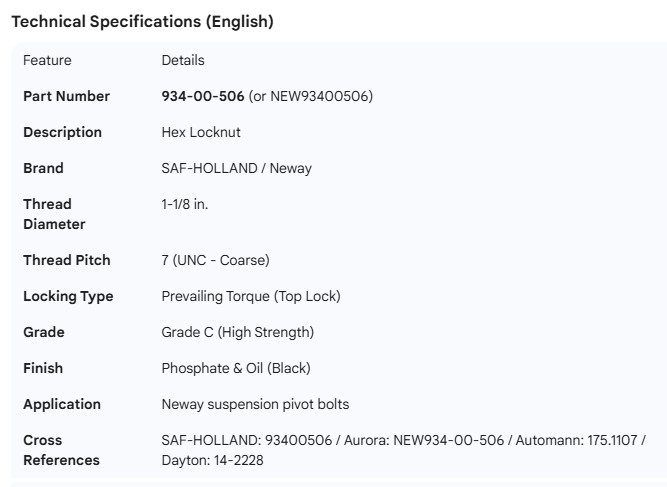Screen dimensions: 667x487
Task: Click the Finish row label
Action: [43, 368]
